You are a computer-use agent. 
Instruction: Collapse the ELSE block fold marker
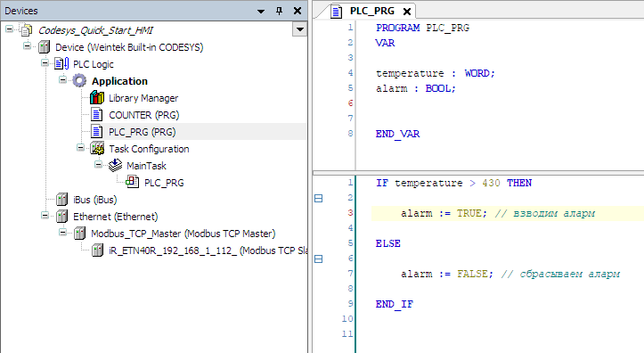318,259
